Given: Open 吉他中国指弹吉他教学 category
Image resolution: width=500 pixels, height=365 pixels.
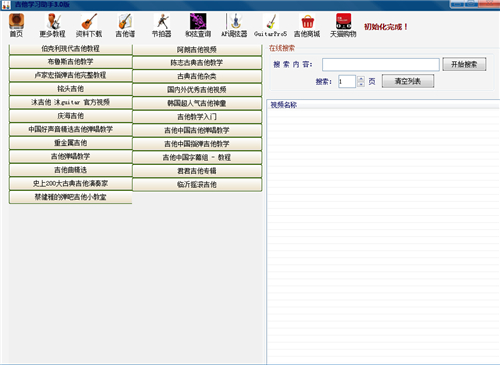Looking at the screenshot, I should (197, 144).
